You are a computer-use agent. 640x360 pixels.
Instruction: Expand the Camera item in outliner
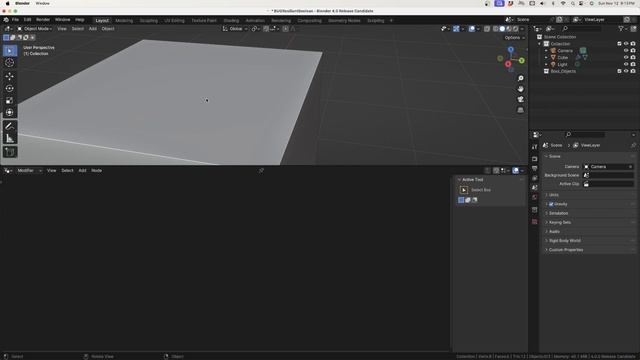click(546, 51)
